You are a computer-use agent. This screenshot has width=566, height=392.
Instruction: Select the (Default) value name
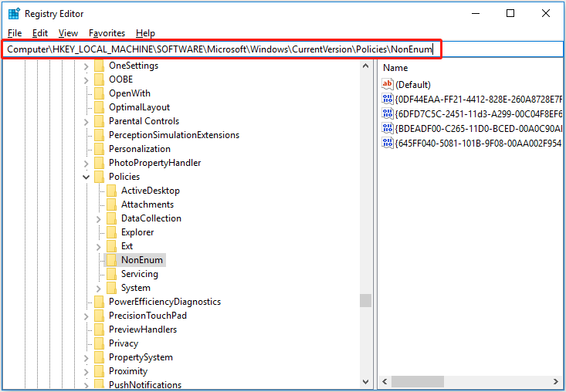coord(413,85)
